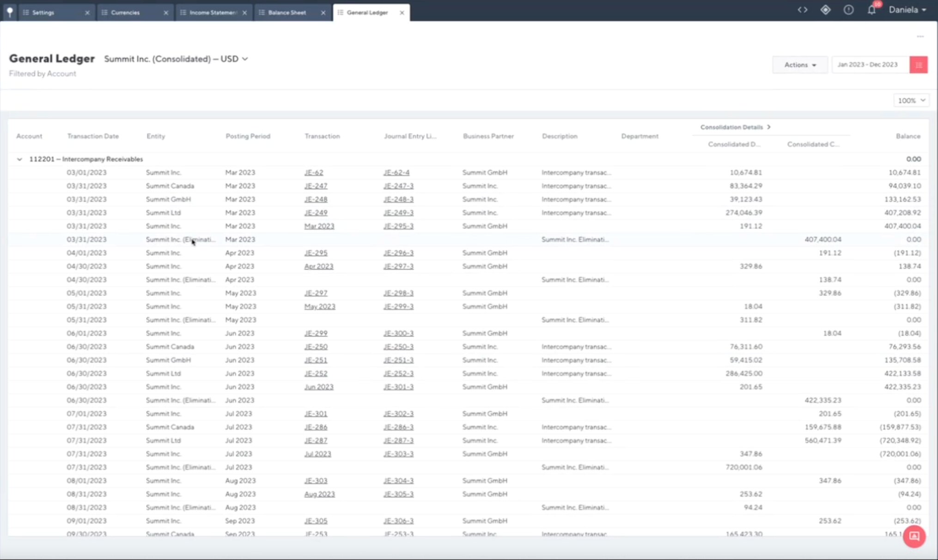Click the clock alert icon in top bar
Viewport: 938px width, 560px height.
(x=848, y=10)
